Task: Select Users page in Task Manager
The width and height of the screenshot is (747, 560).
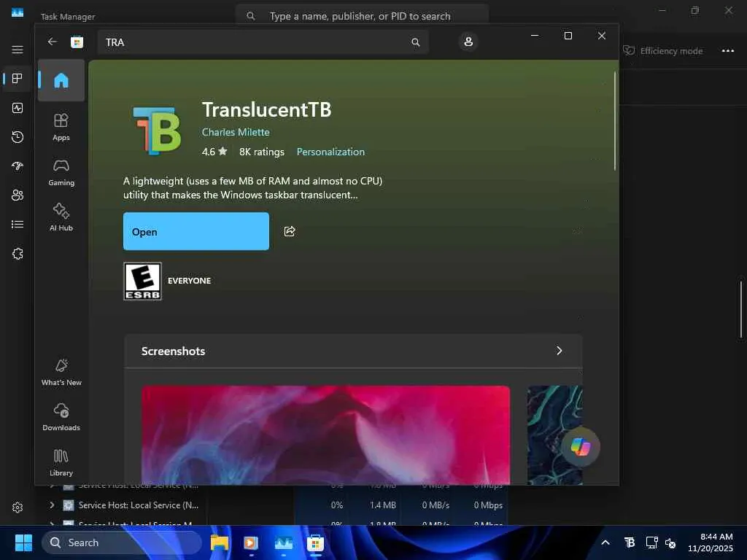Action: point(18,195)
